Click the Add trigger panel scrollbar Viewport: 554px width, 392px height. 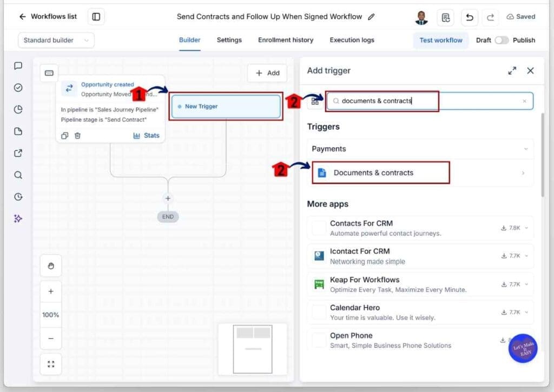pyautogui.click(x=543, y=155)
